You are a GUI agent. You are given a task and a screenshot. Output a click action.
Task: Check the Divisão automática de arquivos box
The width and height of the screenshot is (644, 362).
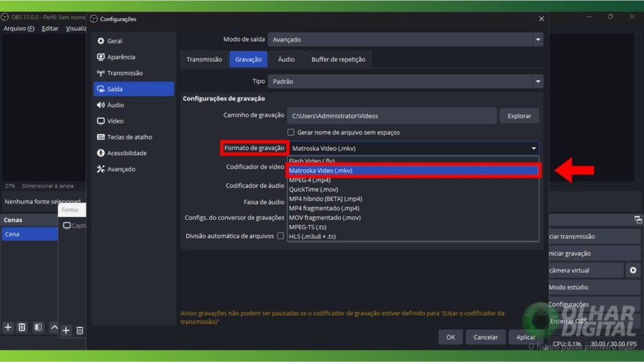(x=282, y=235)
